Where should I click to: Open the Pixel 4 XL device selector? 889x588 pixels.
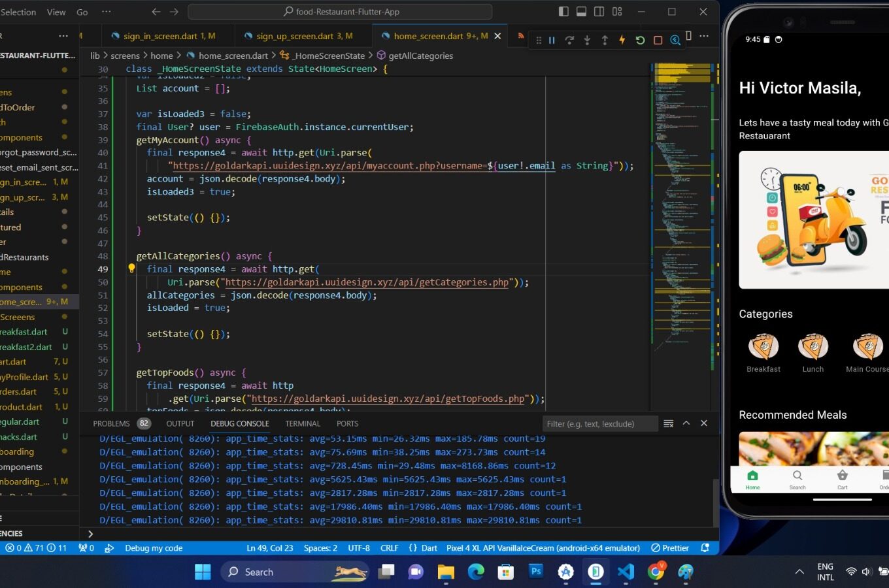543,548
